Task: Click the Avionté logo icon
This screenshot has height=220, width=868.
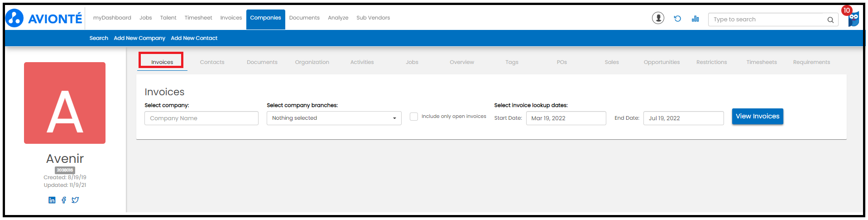Action: 14,18
